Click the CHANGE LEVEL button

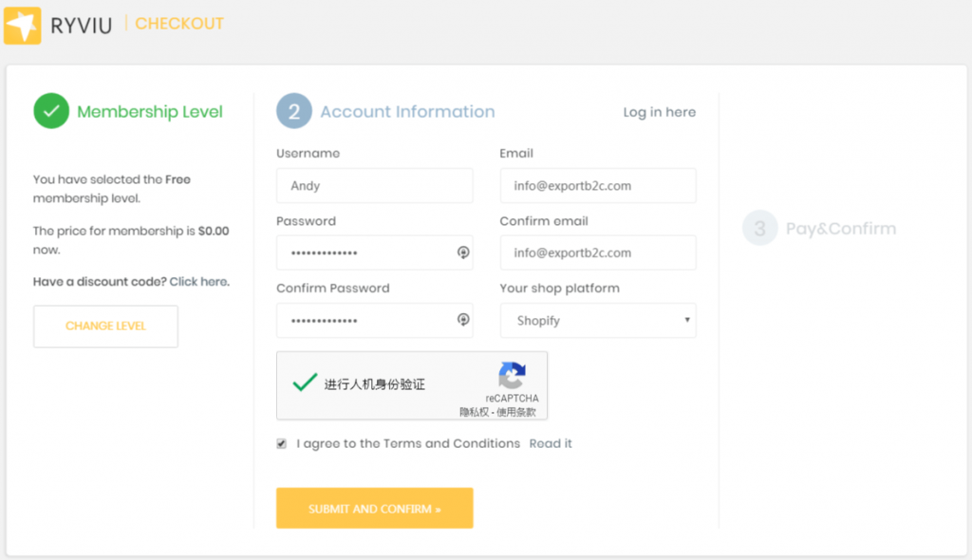[105, 326]
